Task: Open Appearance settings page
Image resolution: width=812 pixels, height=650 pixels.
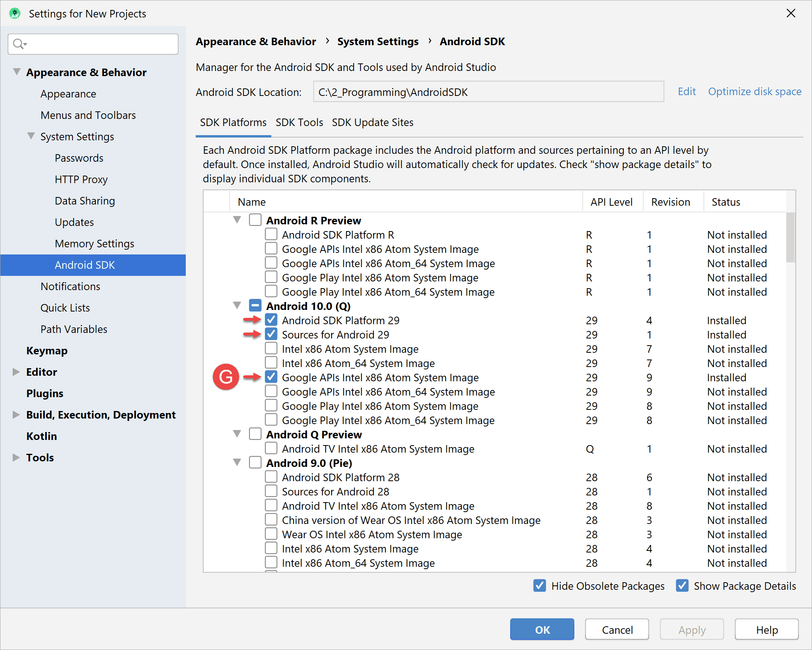Action: click(68, 94)
